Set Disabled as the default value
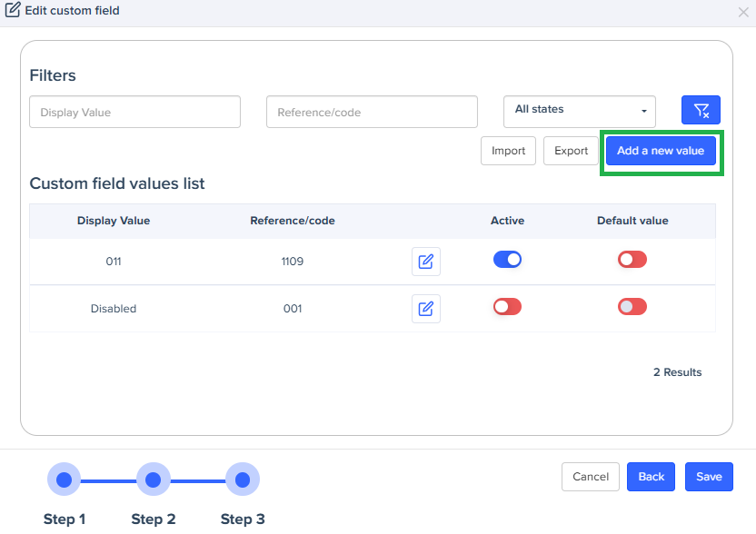Screen dimensions: 756x534 click(632, 307)
